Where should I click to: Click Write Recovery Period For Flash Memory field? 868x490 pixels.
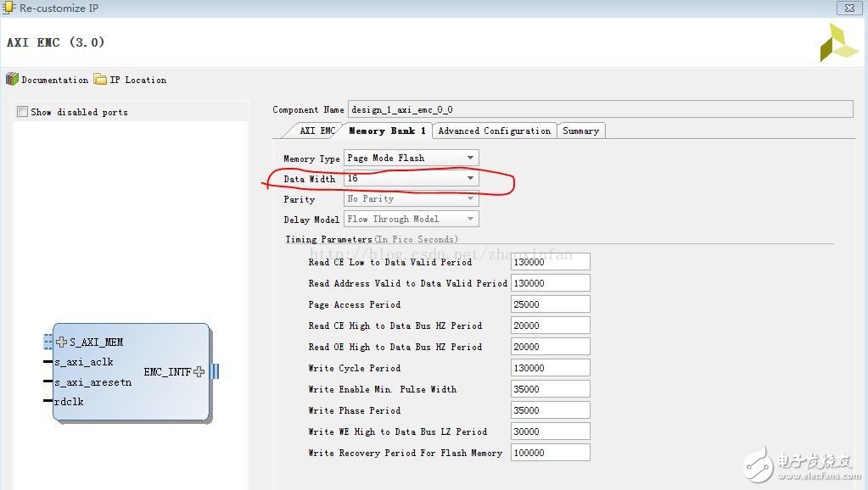tap(550, 453)
